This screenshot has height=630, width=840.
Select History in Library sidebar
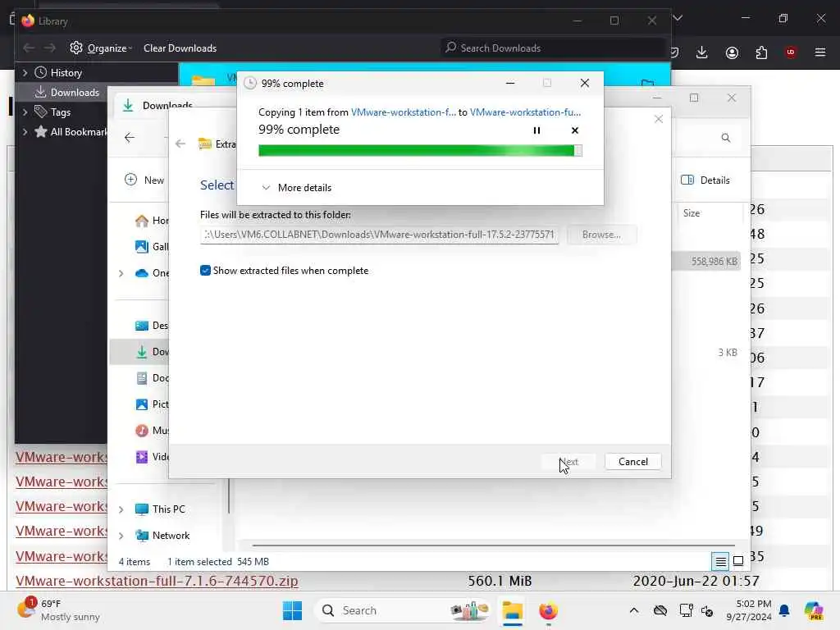coord(58,72)
